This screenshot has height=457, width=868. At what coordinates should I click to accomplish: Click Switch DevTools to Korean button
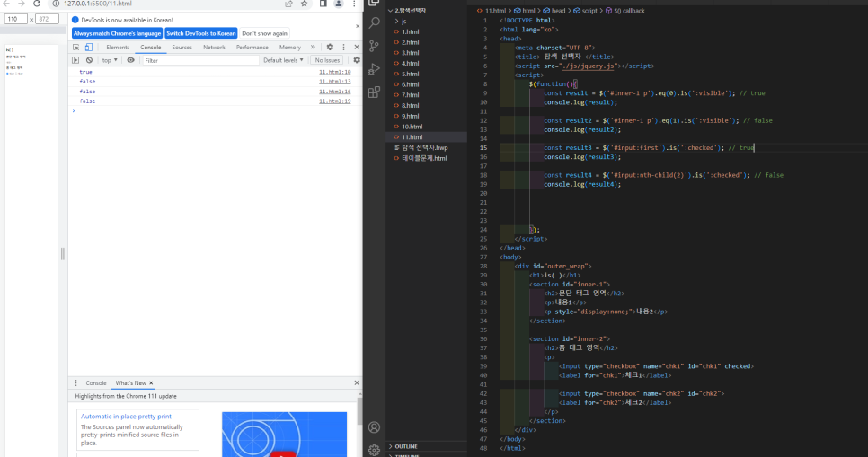(201, 33)
